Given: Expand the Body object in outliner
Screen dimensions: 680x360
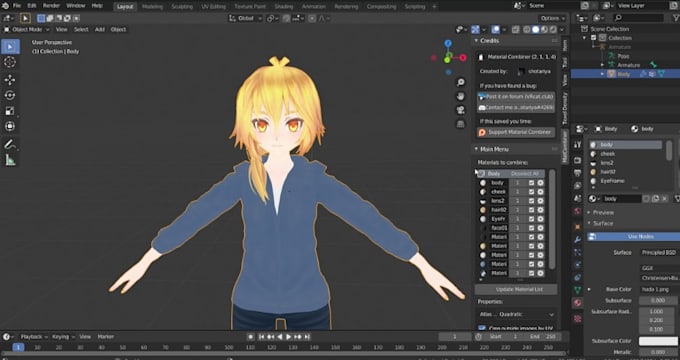Looking at the screenshot, I should click(602, 74).
